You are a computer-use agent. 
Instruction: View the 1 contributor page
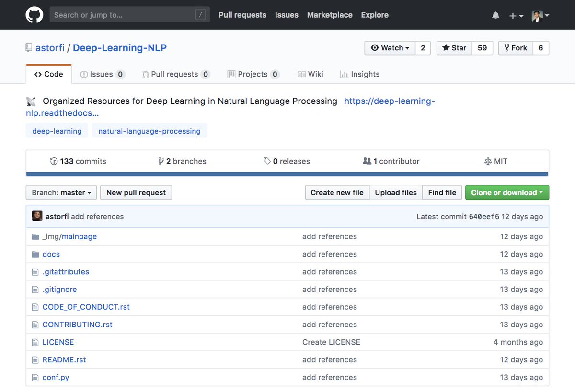tap(391, 161)
